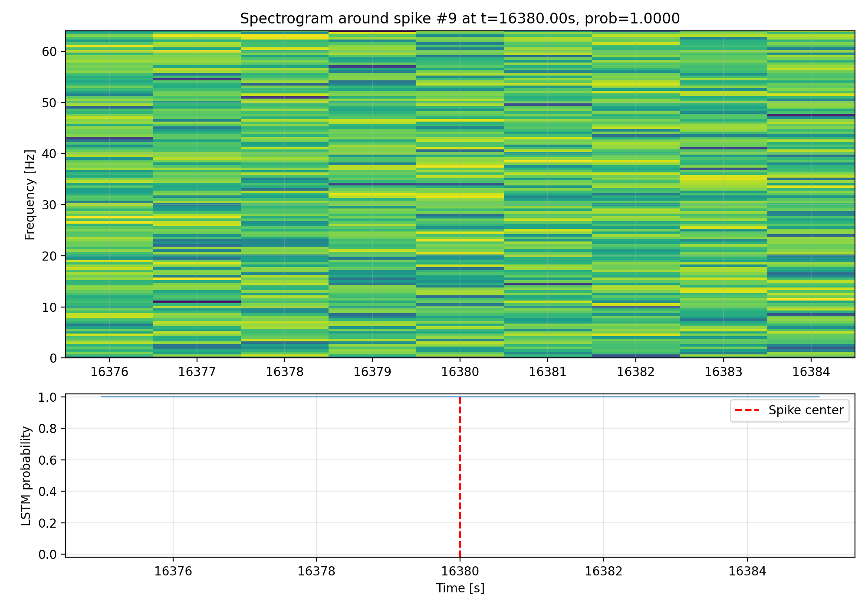Click the 30 Hz tick on the frequency axis
The height and width of the screenshot is (608, 868).
pos(49,205)
